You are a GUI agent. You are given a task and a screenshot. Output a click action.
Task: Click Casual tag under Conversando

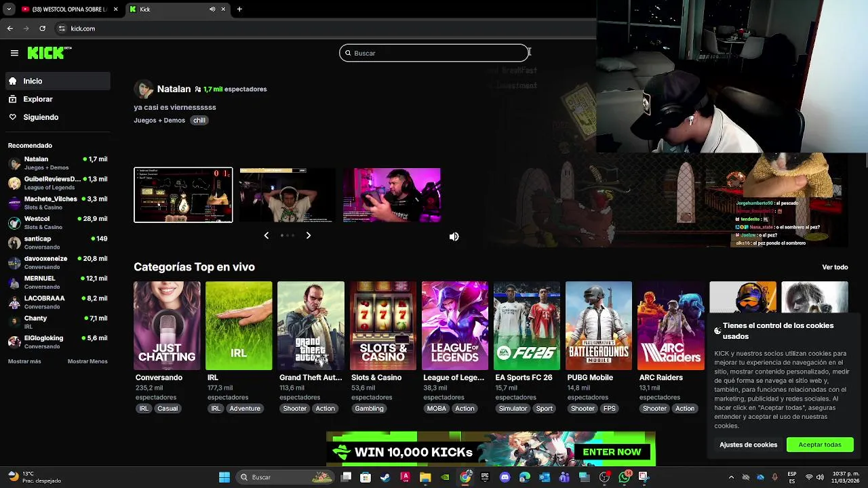pyautogui.click(x=167, y=409)
